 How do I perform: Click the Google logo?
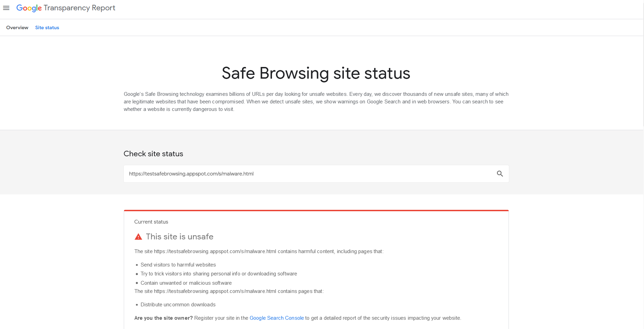tap(29, 8)
